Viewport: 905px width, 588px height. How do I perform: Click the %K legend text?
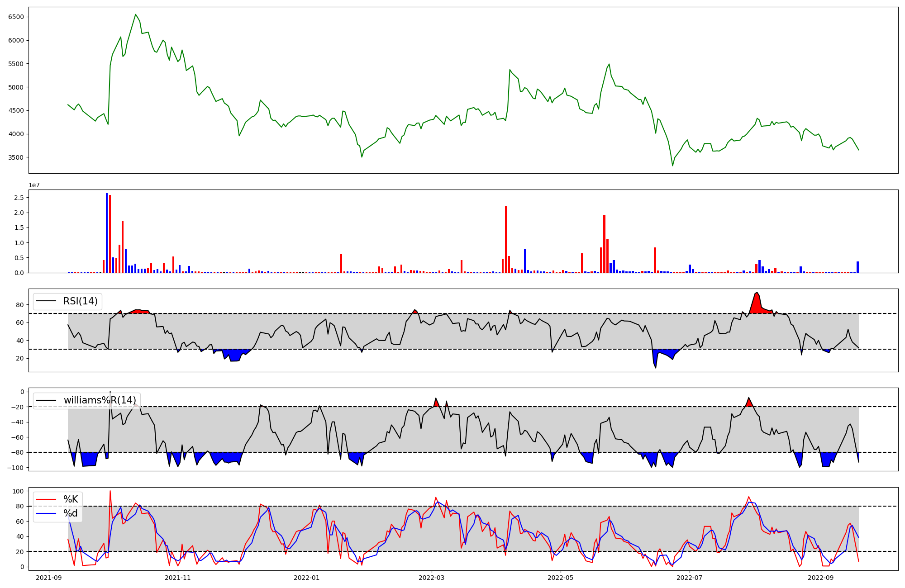(71, 499)
